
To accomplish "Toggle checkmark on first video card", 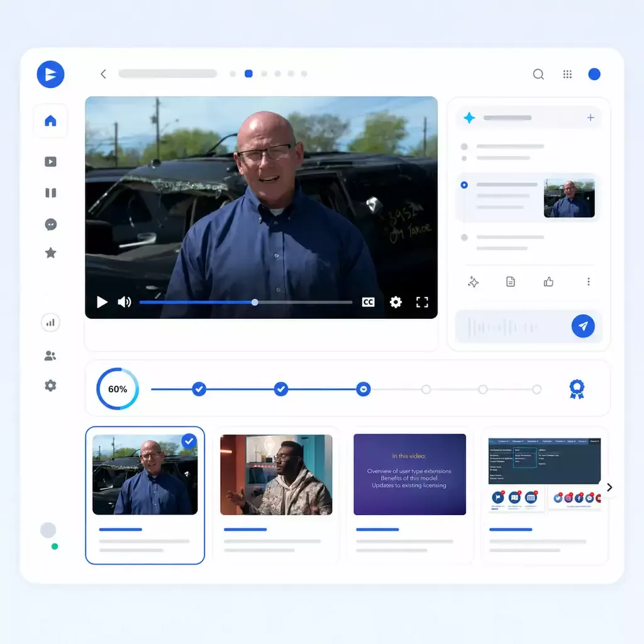I will tap(189, 441).
